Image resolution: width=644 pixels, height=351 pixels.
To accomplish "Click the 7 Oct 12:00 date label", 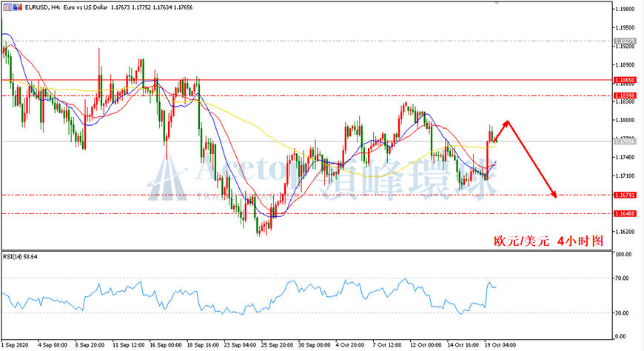I will coord(387,345).
